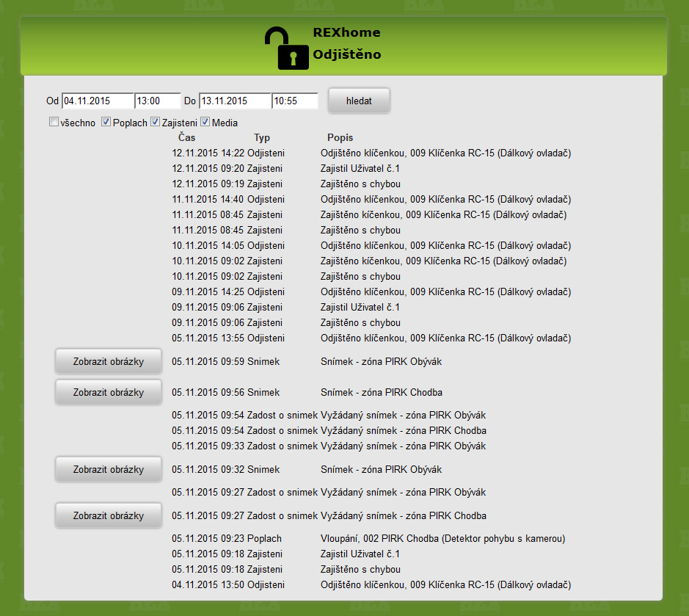Uncheck the Poplach filter checkbox
This screenshot has height=616, width=689.
(106, 122)
